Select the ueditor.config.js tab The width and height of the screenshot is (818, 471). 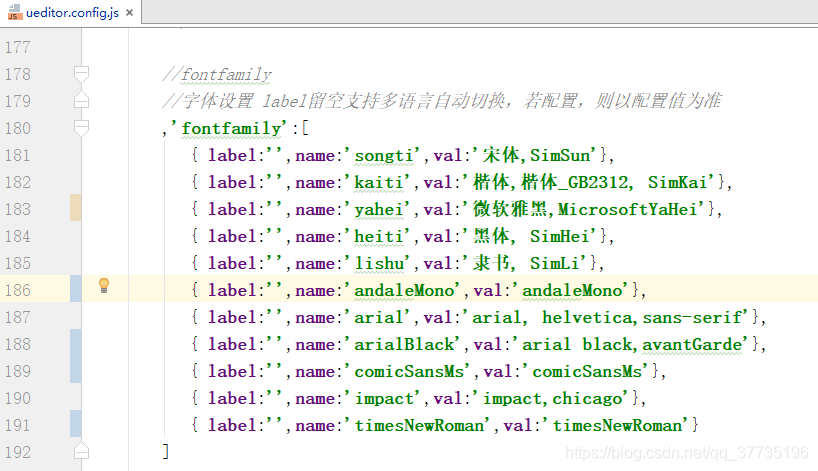[71, 12]
